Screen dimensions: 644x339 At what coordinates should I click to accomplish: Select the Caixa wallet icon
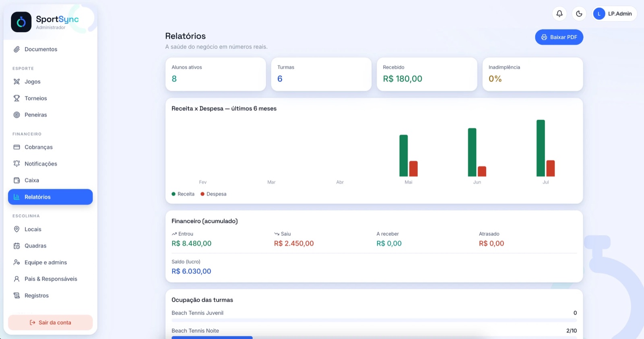coord(17,180)
